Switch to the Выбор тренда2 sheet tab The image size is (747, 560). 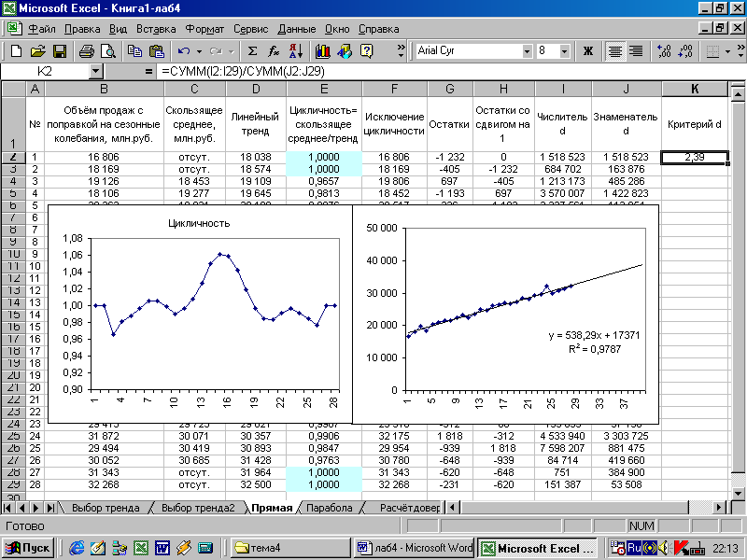198,508
